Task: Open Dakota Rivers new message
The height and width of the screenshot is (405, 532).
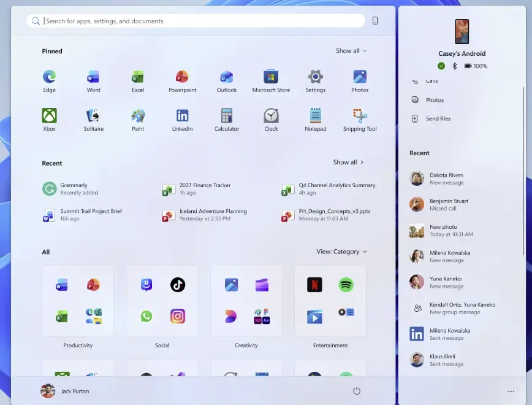Action: (x=436, y=179)
